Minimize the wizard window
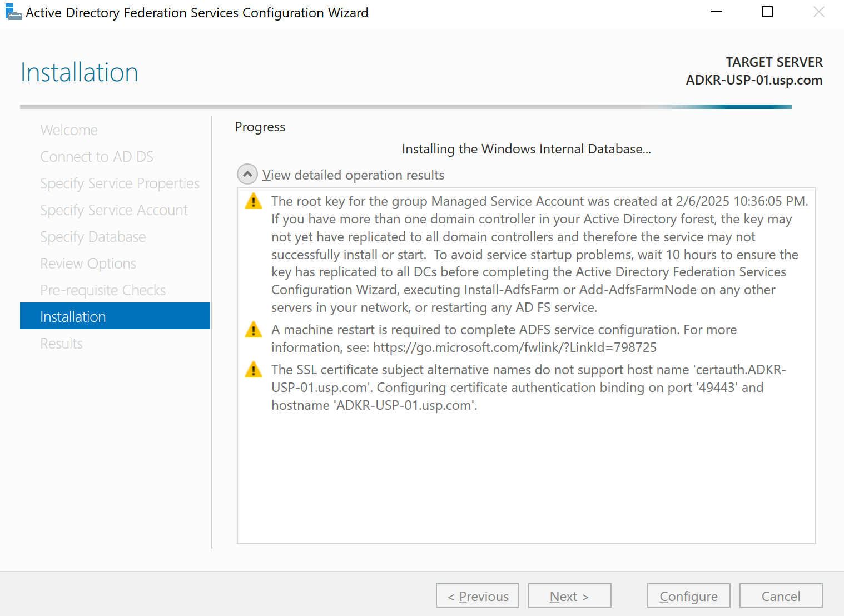This screenshot has height=616, width=844. [x=717, y=12]
